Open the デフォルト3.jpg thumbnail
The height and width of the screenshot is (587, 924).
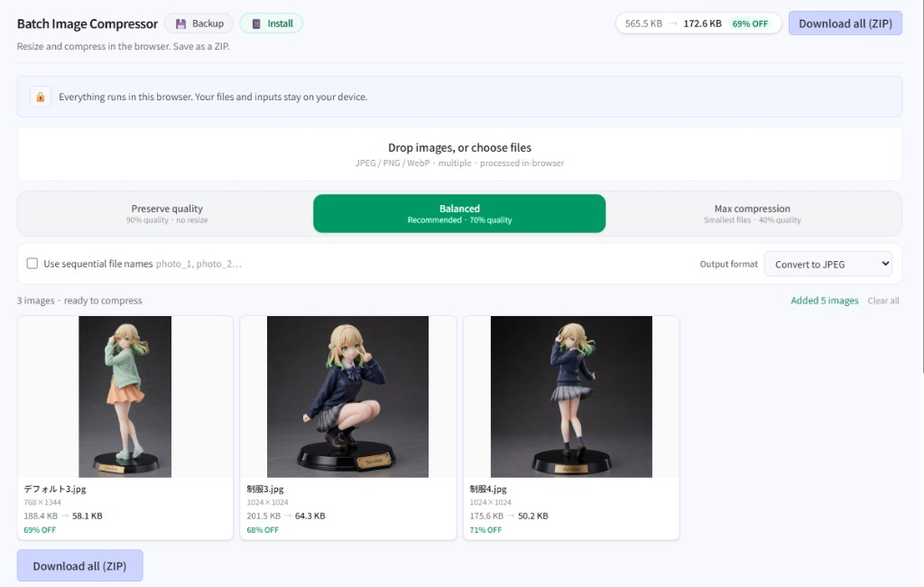point(125,396)
